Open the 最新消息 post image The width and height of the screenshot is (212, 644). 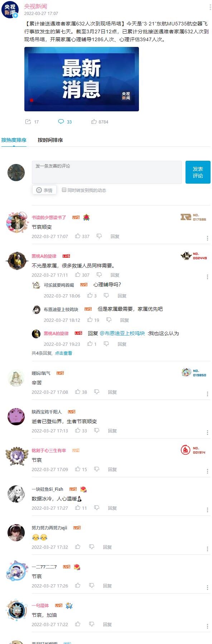coord(82,79)
